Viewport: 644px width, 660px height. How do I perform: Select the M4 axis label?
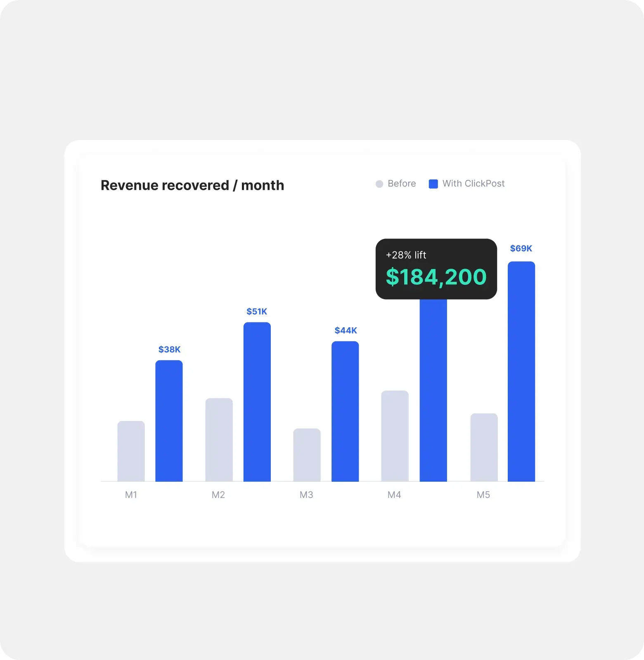pyautogui.click(x=394, y=495)
